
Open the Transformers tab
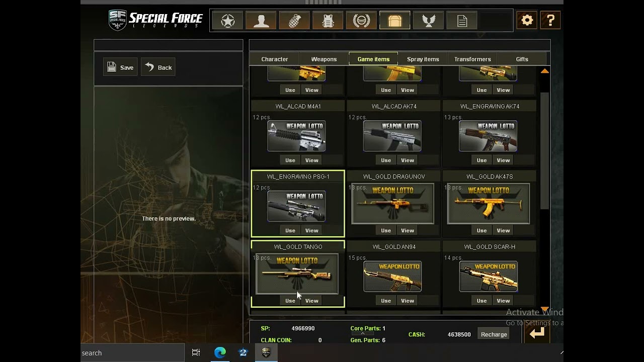472,59
